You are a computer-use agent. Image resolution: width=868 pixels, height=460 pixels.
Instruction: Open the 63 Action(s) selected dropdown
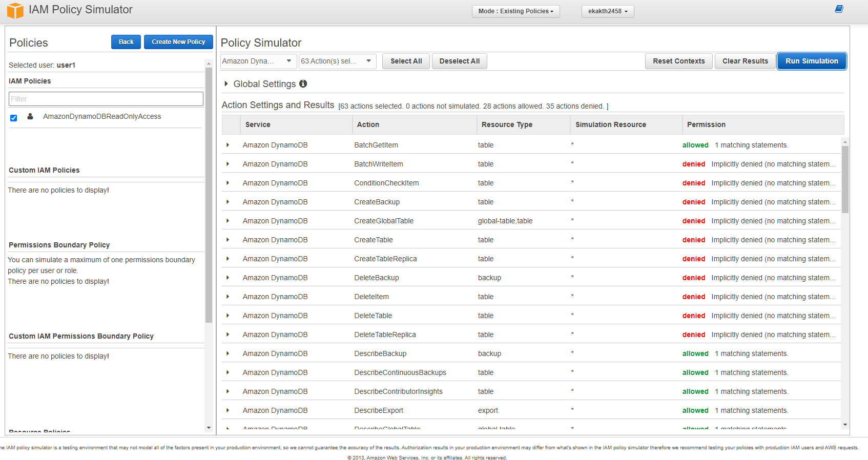(337, 61)
